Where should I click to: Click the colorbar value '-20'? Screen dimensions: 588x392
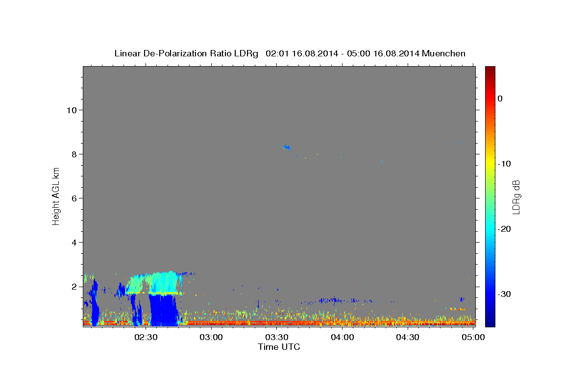click(x=505, y=229)
